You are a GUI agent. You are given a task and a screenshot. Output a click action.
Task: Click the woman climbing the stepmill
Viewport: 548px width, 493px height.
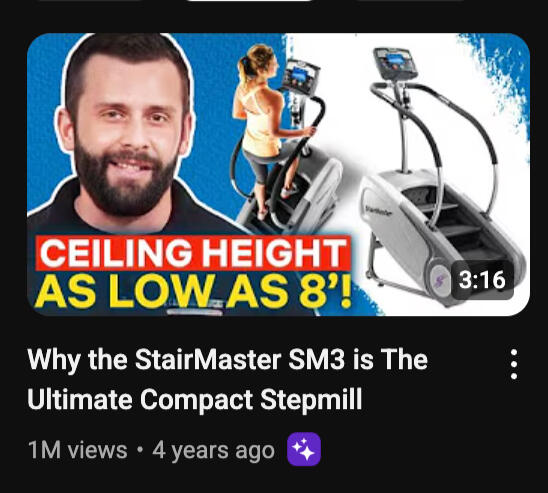pyautogui.click(x=266, y=129)
